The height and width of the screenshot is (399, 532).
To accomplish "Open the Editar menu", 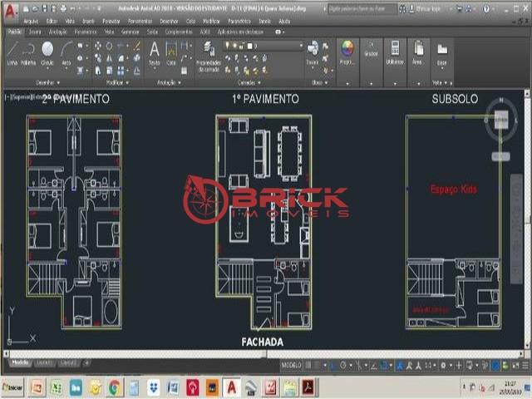I will (x=52, y=21).
